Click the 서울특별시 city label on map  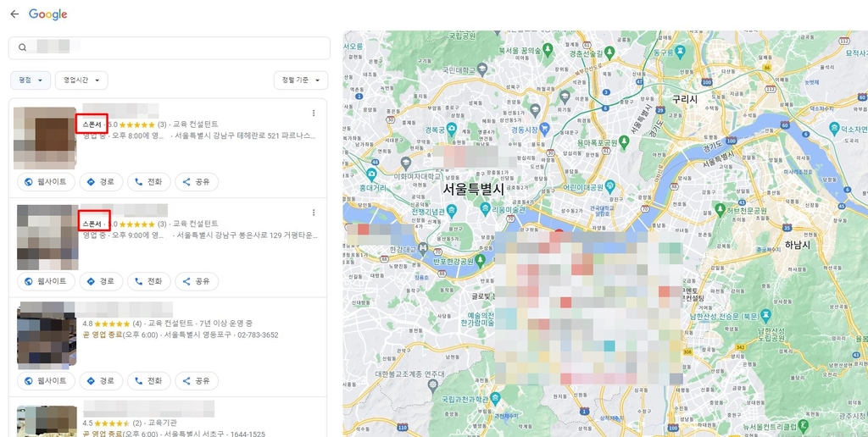pos(474,190)
